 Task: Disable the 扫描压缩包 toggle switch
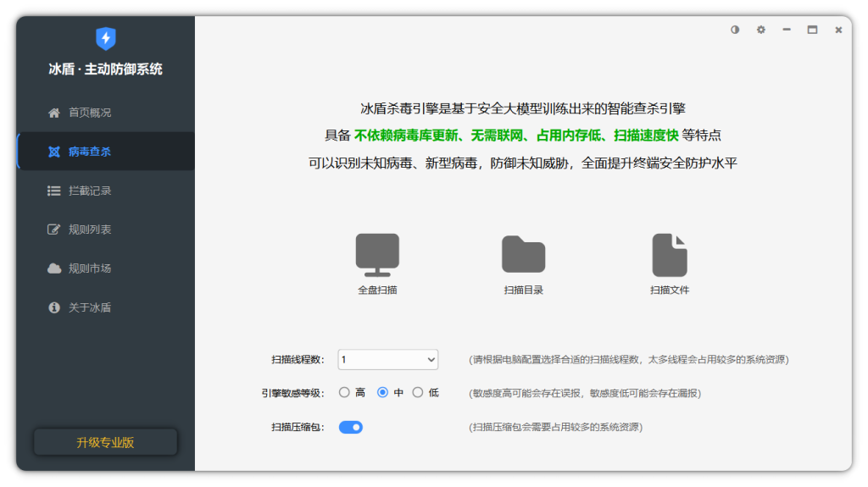coord(351,427)
